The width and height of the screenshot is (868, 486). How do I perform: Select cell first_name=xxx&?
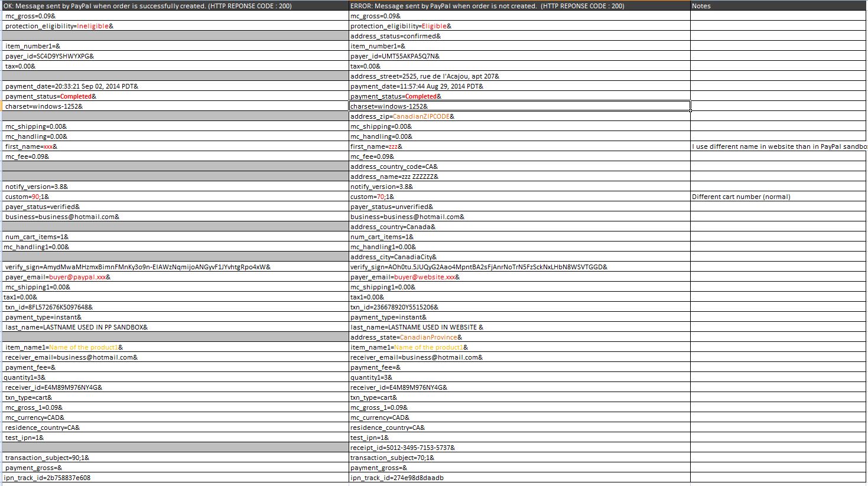tap(175, 146)
